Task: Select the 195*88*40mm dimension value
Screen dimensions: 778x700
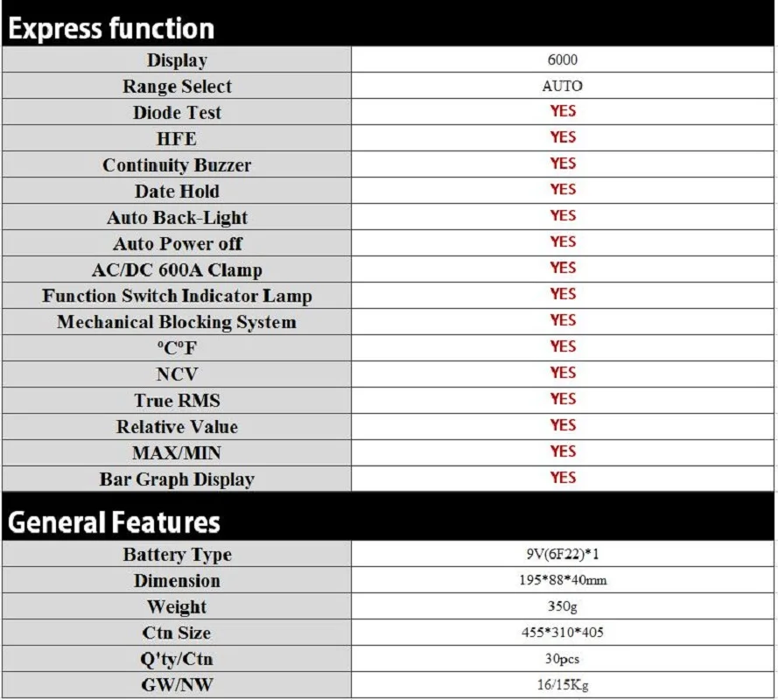Action: click(562, 580)
